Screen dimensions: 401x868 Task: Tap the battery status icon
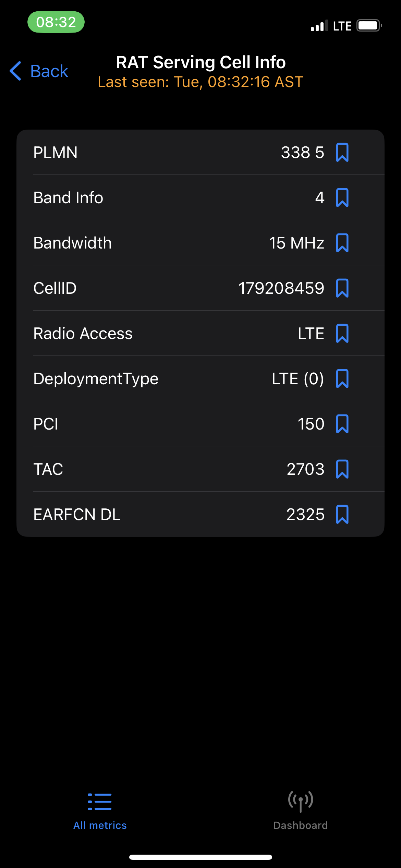[x=369, y=26]
